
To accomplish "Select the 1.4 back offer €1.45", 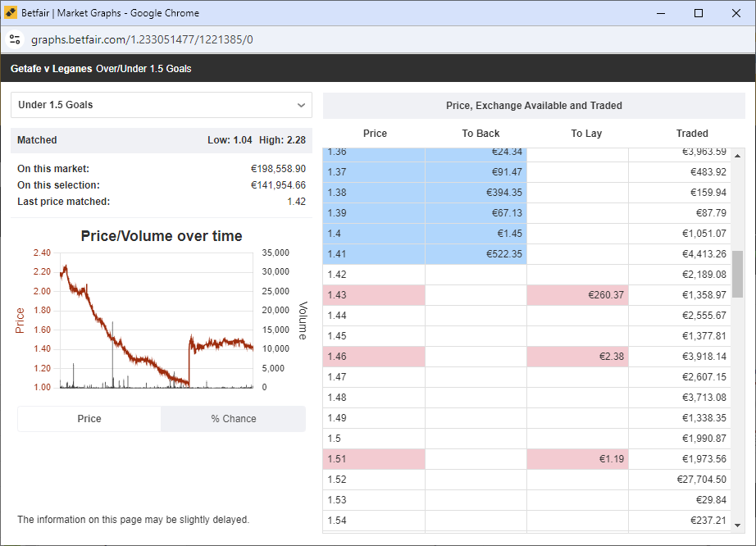I will (476, 234).
